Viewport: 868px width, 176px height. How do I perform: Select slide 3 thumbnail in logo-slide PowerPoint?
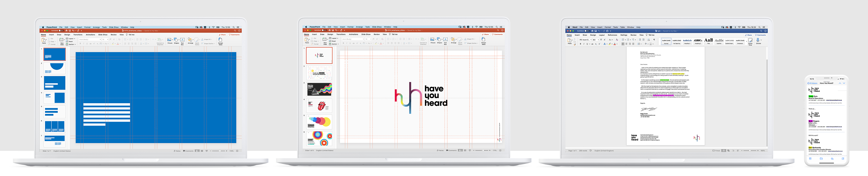coord(319,89)
